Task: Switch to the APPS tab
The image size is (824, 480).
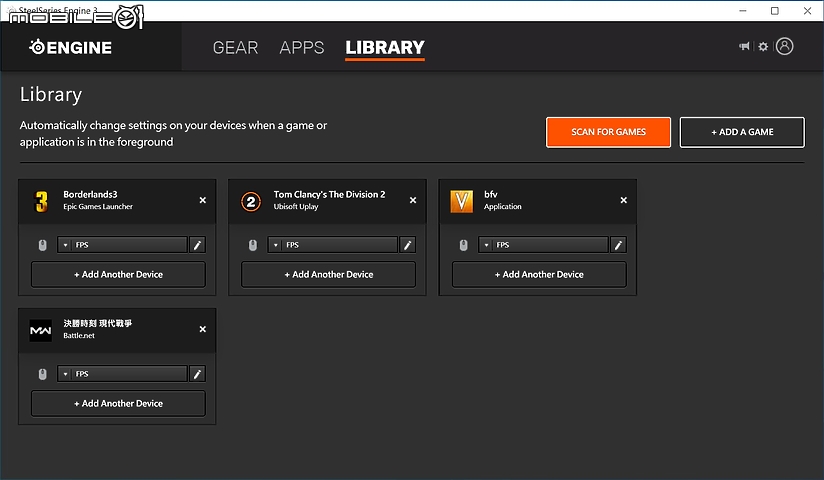Action: pyautogui.click(x=302, y=48)
